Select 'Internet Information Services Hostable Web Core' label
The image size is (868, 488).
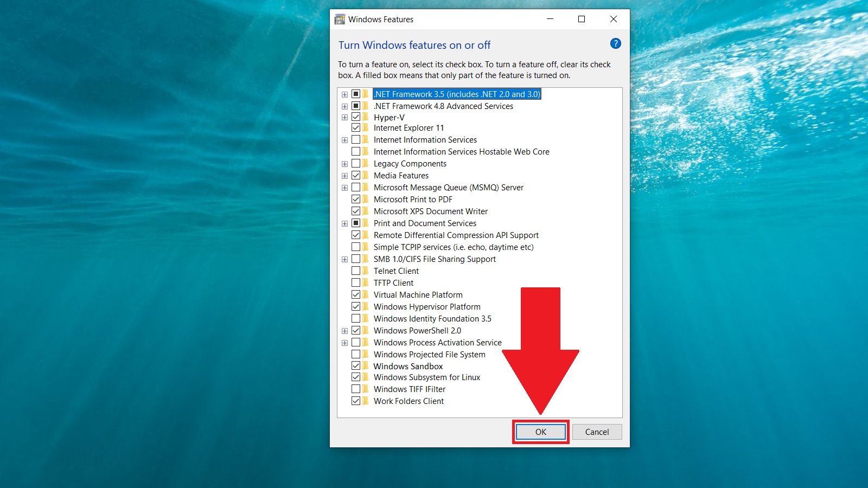[461, 151]
